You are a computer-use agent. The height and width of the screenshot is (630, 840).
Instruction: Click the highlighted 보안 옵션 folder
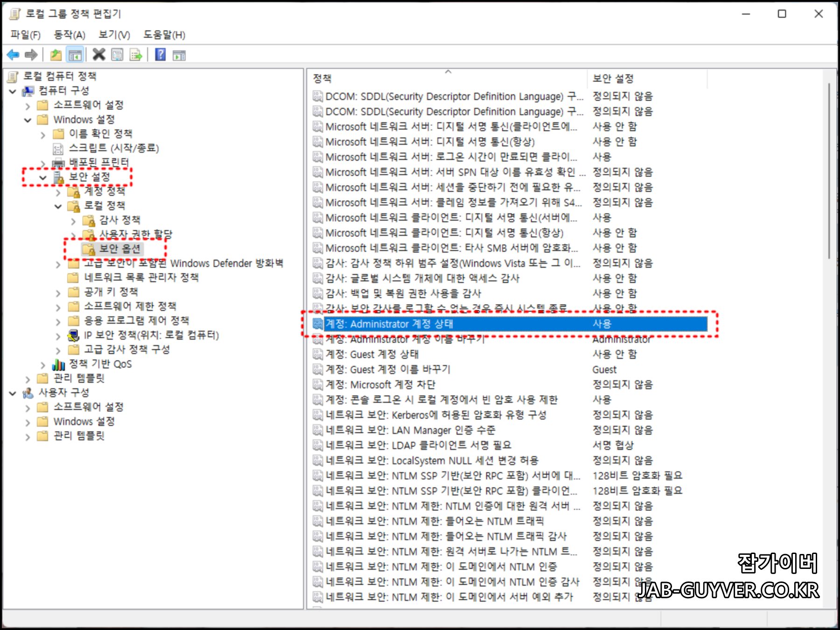[119, 249]
